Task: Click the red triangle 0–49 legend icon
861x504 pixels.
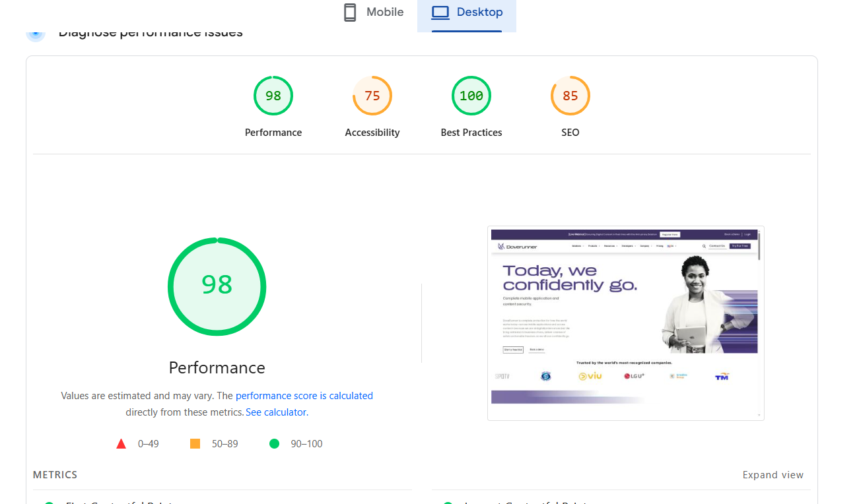Action: coord(121,444)
